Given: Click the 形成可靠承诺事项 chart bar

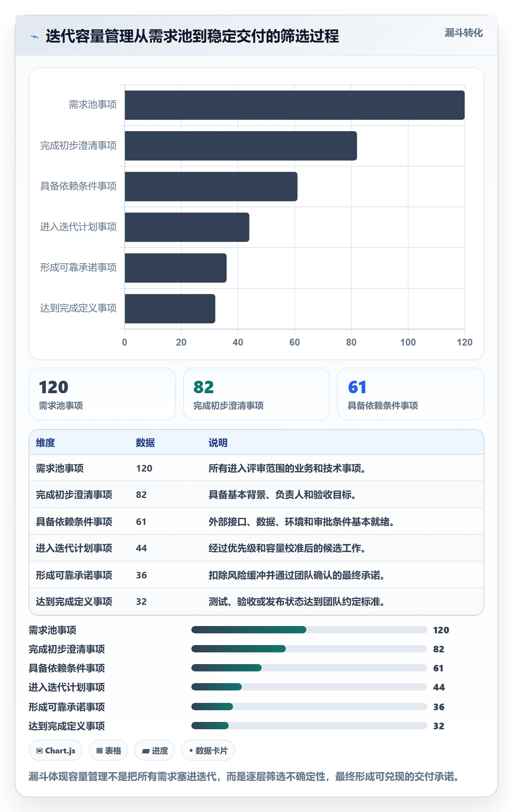Looking at the screenshot, I should coord(176,268).
